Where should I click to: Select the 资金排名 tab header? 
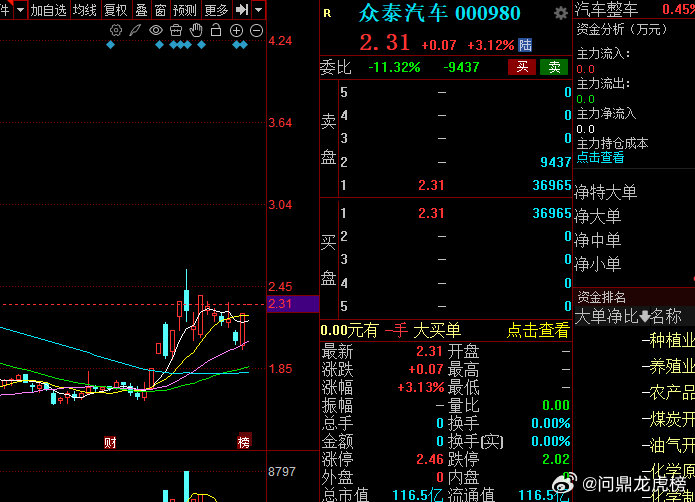(x=601, y=296)
